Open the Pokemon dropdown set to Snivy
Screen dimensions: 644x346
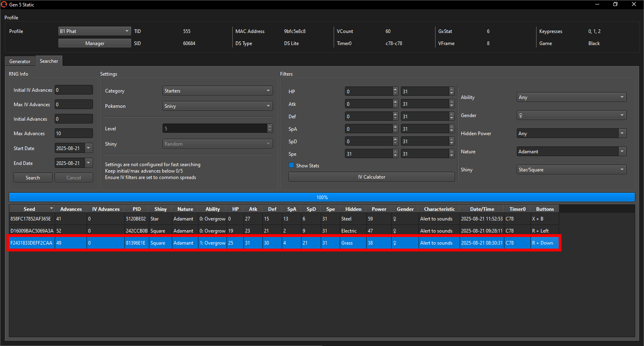[x=217, y=106]
